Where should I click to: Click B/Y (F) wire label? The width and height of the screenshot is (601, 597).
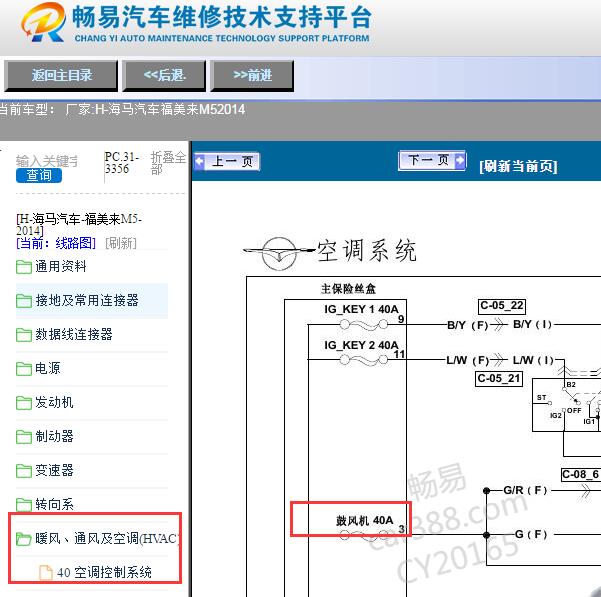pos(468,325)
